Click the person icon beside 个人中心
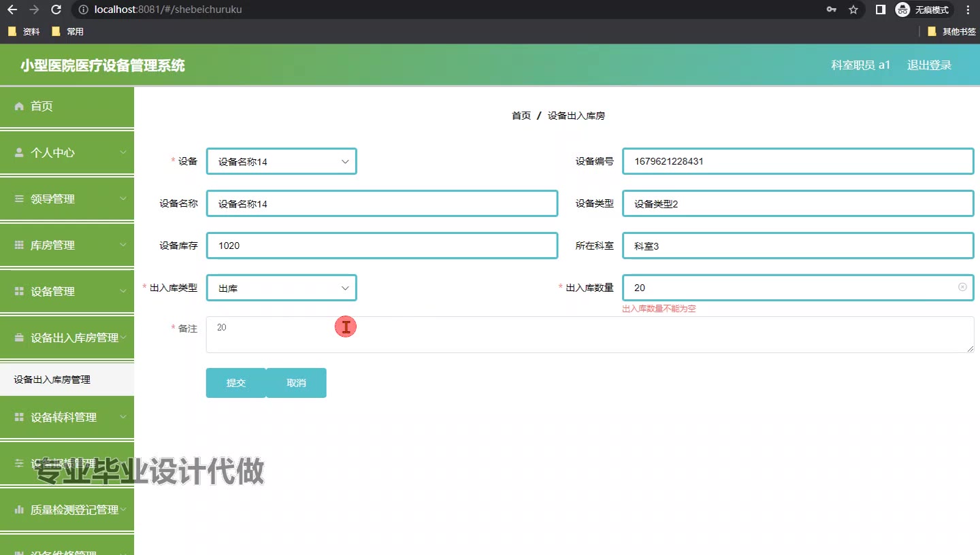 [x=19, y=152]
